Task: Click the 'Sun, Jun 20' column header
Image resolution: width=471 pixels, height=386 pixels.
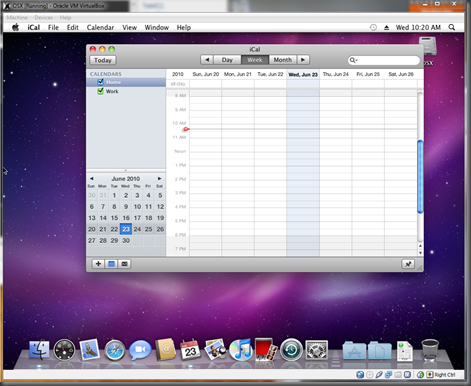Action: pyautogui.click(x=206, y=74)
